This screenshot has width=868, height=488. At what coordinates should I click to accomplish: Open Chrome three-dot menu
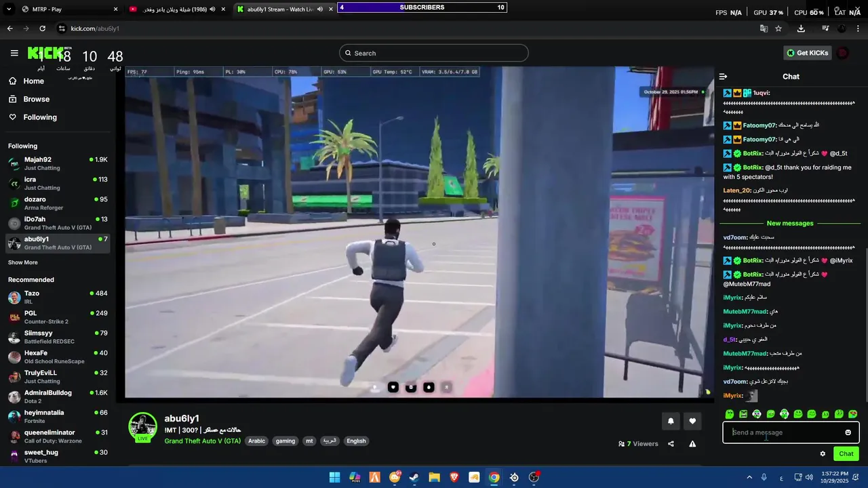859,28
